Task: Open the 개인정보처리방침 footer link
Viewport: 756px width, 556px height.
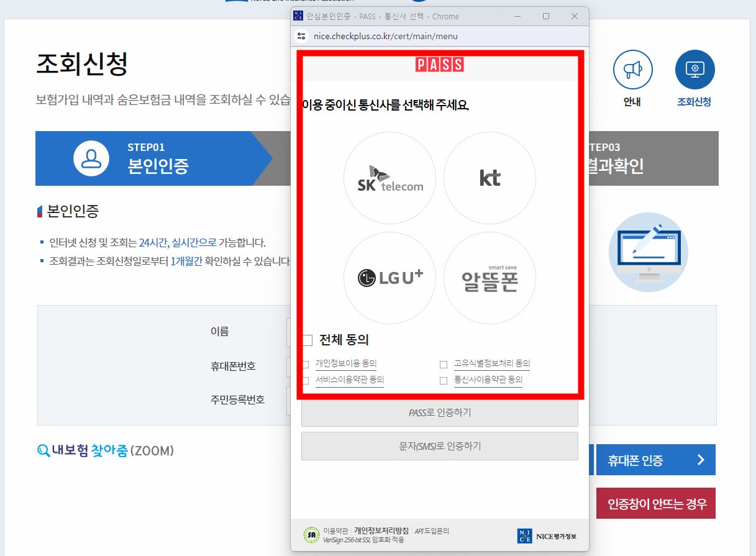Action: click(381, 531)
